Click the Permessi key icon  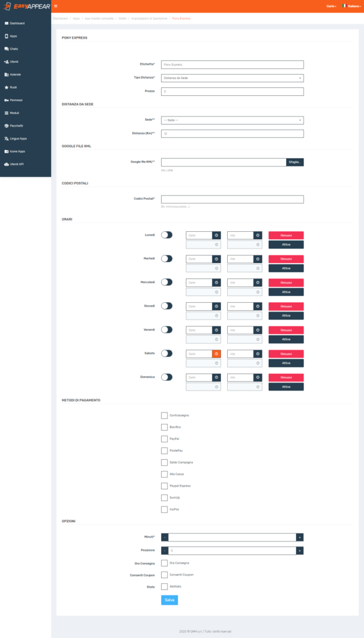click(6, 100)
